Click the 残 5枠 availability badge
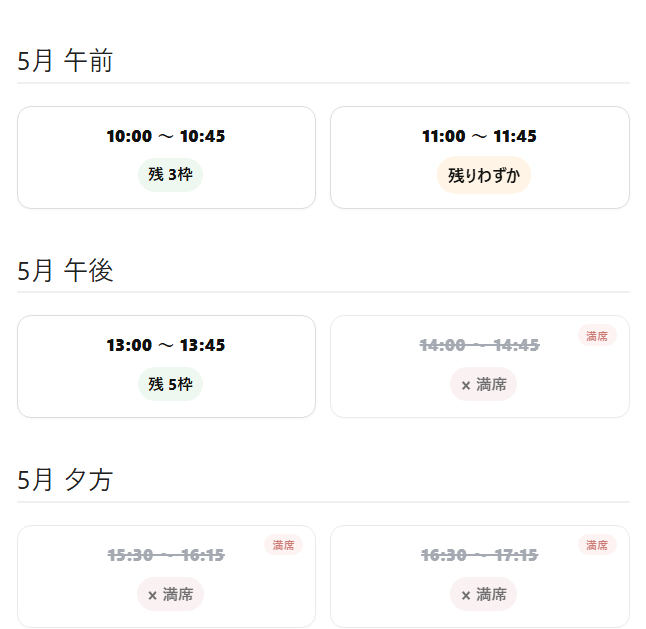 pos(170,384)
